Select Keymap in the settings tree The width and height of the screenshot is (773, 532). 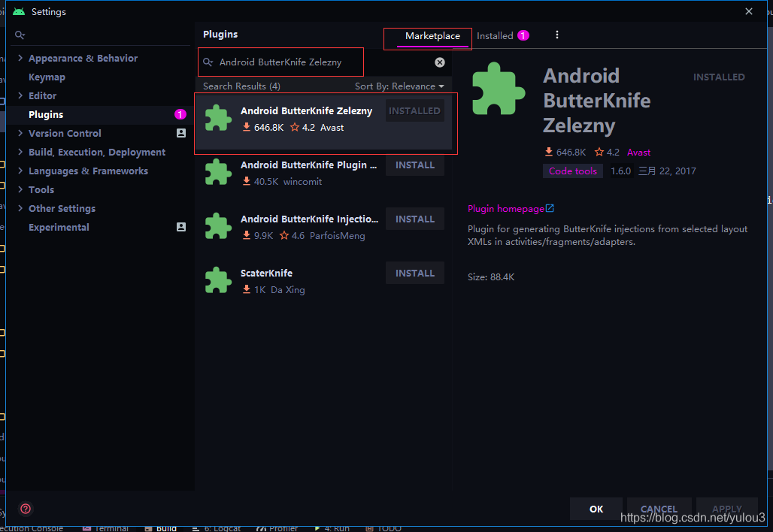[x=47, y=77]
